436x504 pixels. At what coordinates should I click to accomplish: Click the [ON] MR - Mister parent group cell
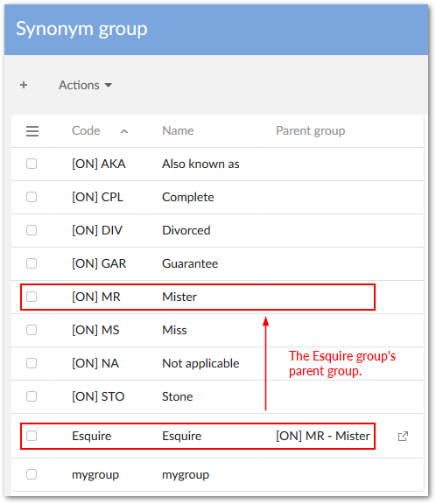tap(323, 436)
